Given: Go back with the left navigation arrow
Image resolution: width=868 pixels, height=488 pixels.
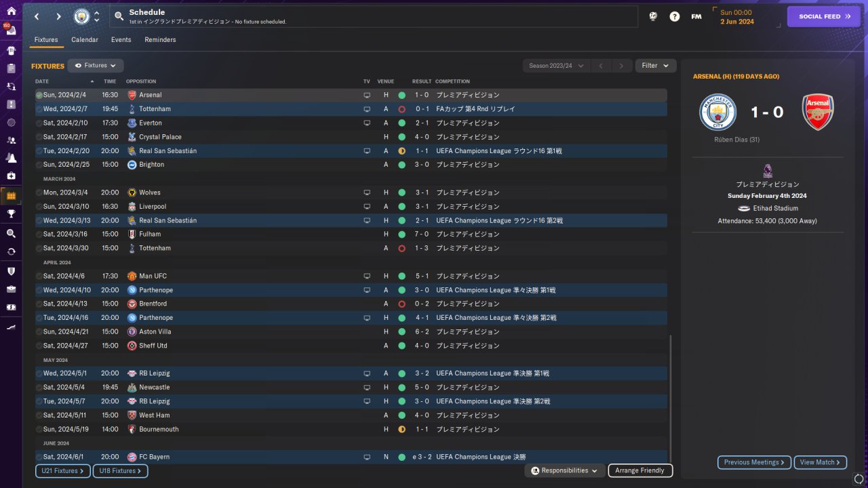Looking at the screenshot, I should (x=37, y=16).
